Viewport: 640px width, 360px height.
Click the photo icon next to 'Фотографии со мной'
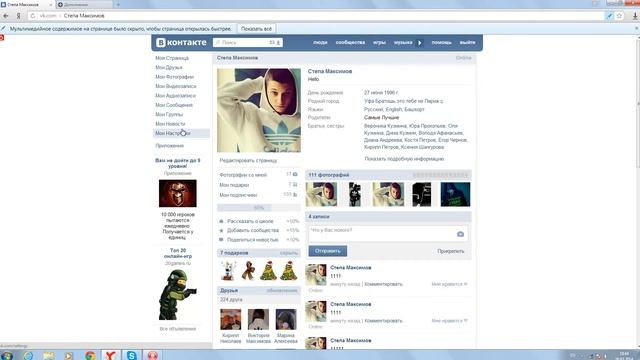[x=295, y=174]
